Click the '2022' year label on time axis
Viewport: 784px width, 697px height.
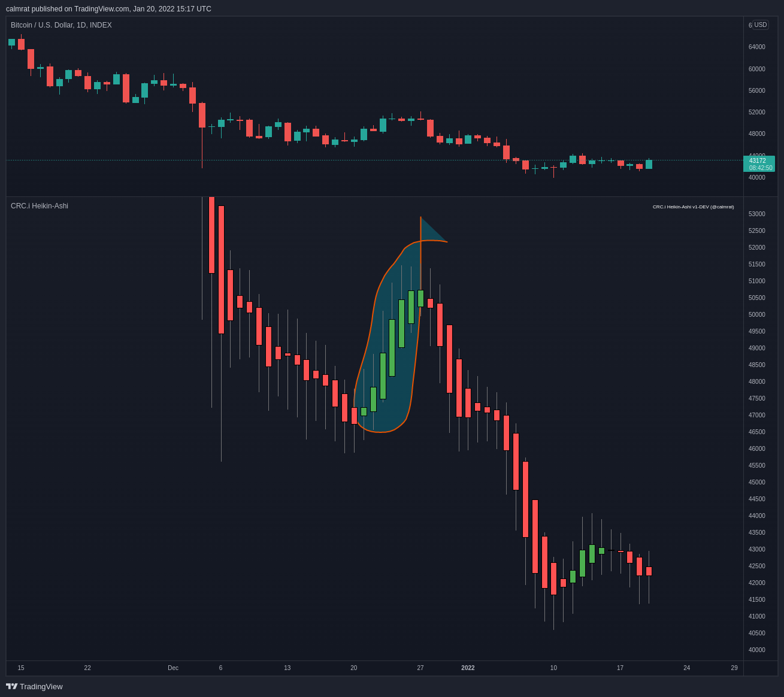pyautogui.click(x=468, y=668)
